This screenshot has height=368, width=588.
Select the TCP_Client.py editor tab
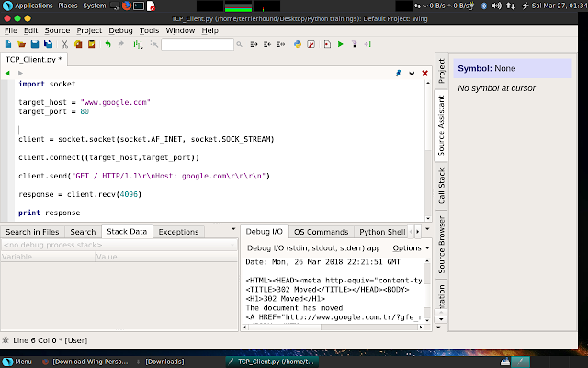(x=33, y=59)
